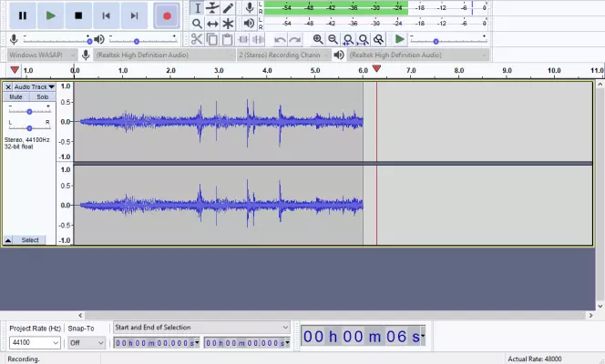Open the recording device dropdown
Viewport: 605px width, 364px height.
click(165, 56)
